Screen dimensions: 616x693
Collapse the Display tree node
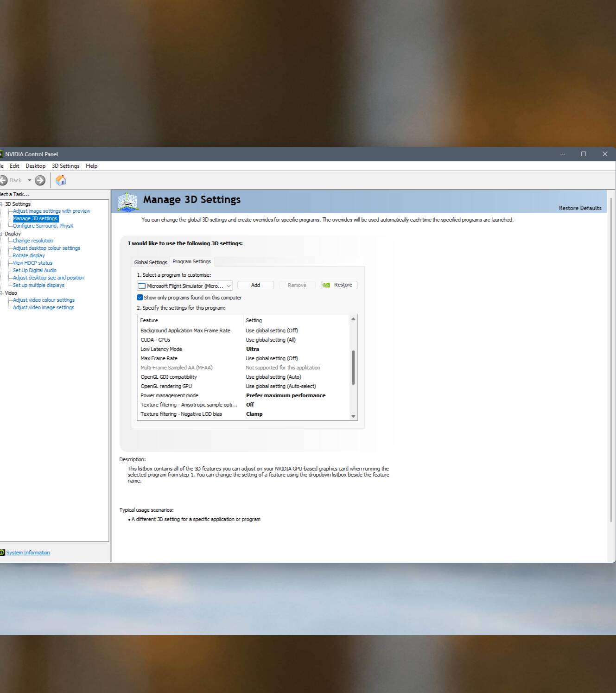coord(1,234)
